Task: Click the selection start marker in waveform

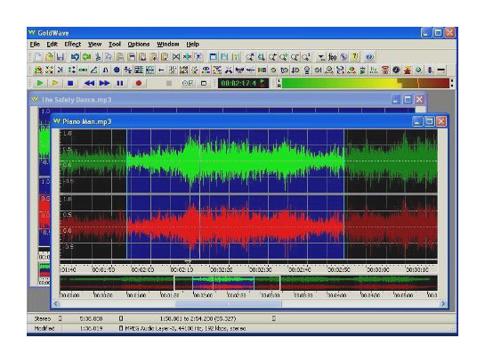Action: pos(126,193)
